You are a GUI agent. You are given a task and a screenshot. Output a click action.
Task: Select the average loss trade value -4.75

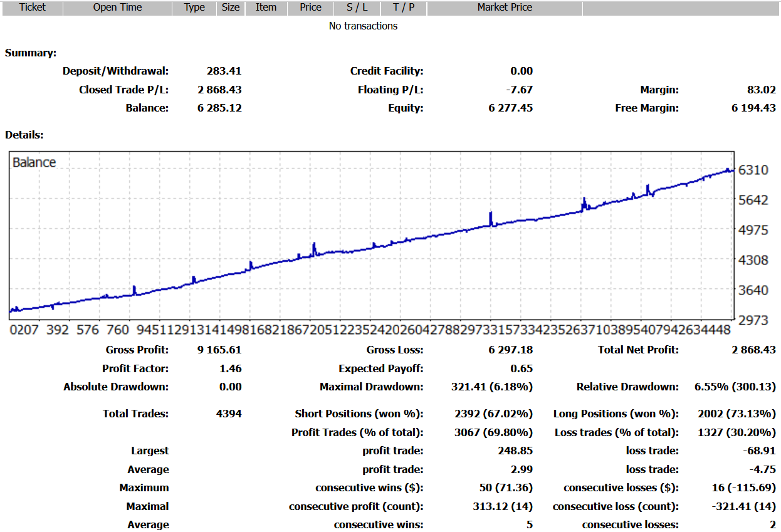tap(764, 469)
